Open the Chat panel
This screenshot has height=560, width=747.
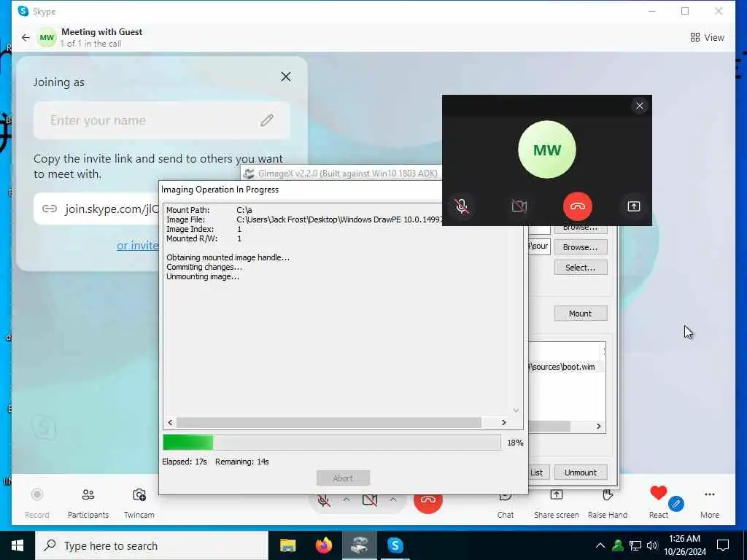click(506, 506)
